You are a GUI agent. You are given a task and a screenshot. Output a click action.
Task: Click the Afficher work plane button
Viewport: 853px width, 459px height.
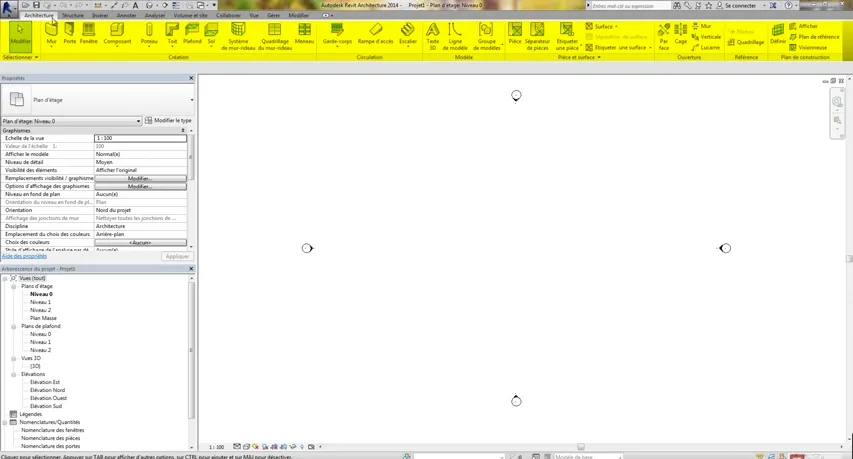coord(803,26)
